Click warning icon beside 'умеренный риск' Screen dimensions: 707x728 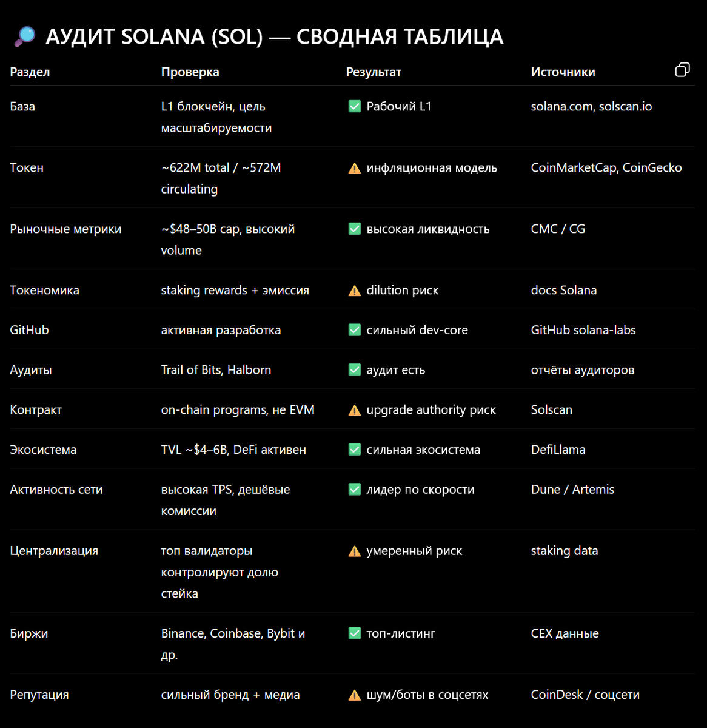[x=355, y=551]
